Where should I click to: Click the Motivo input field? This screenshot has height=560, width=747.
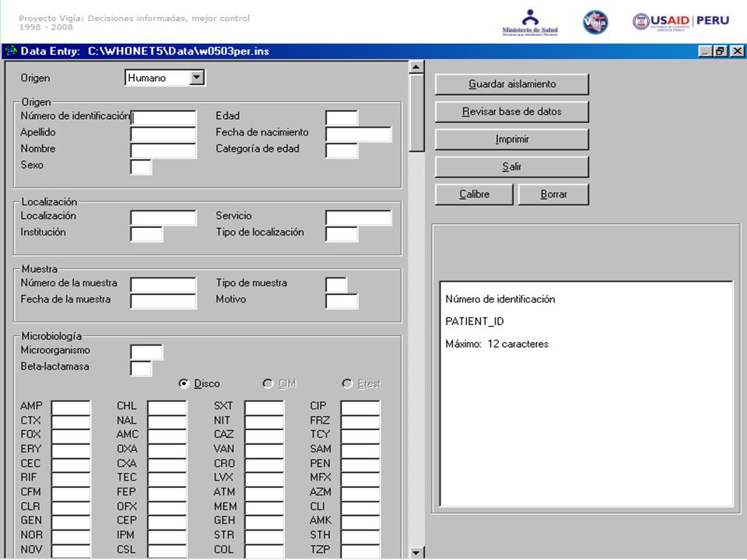(x=342, y=301)
